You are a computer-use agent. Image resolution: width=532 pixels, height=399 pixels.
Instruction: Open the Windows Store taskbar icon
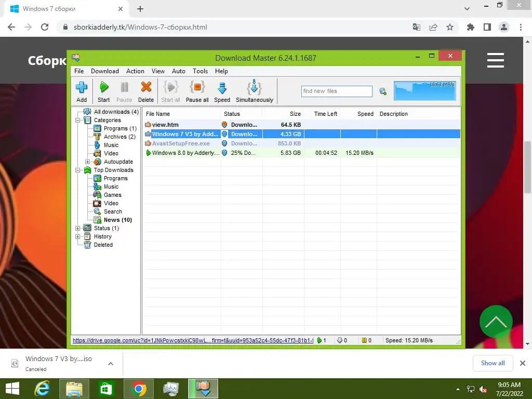106,389
